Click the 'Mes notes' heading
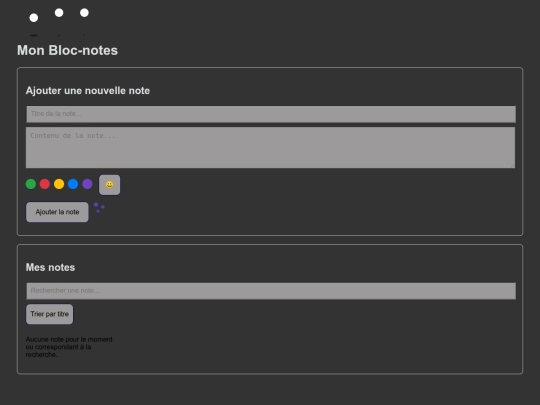This screenshot has height=405, width=540. tap(50, 267)
